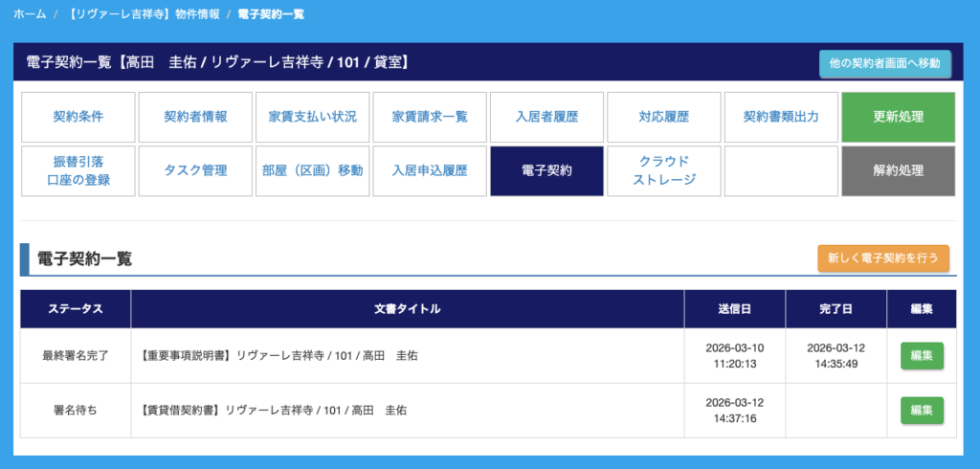Image resolution: width=980 pixels, height=469 pixels.
Task: Click 他の契約者画面へ移動 button
Action: [884, 63]
